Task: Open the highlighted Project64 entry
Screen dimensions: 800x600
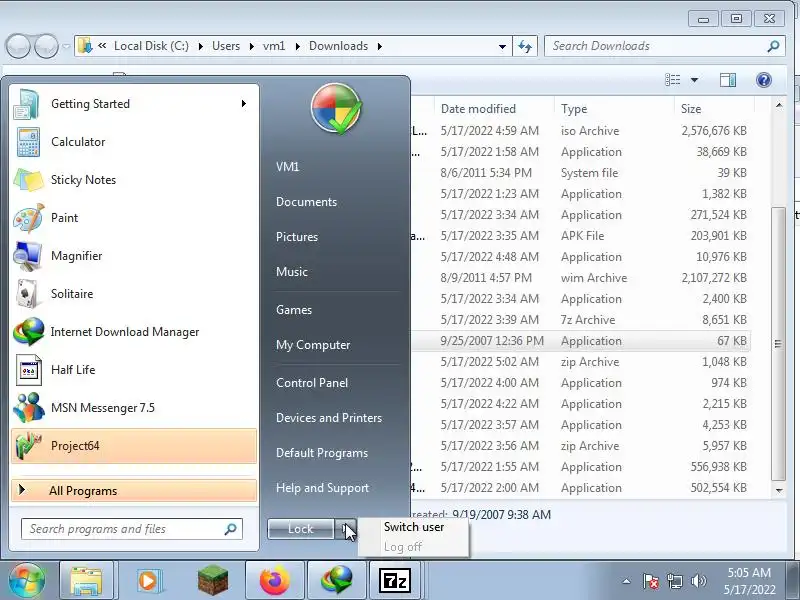Action: pyautogui.click(x=134, y=446)
